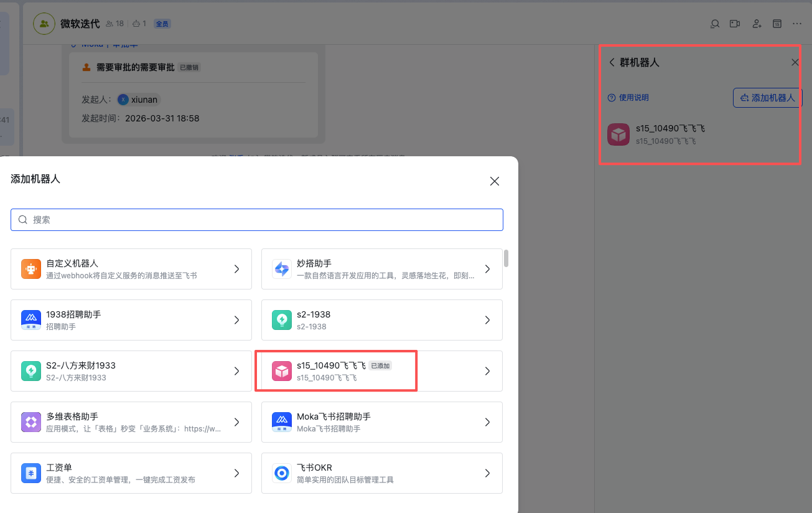This screenshot has height=513, width=812.
Task: Click the Moka飞书招聘助手 icon
Action: [282, 422]
